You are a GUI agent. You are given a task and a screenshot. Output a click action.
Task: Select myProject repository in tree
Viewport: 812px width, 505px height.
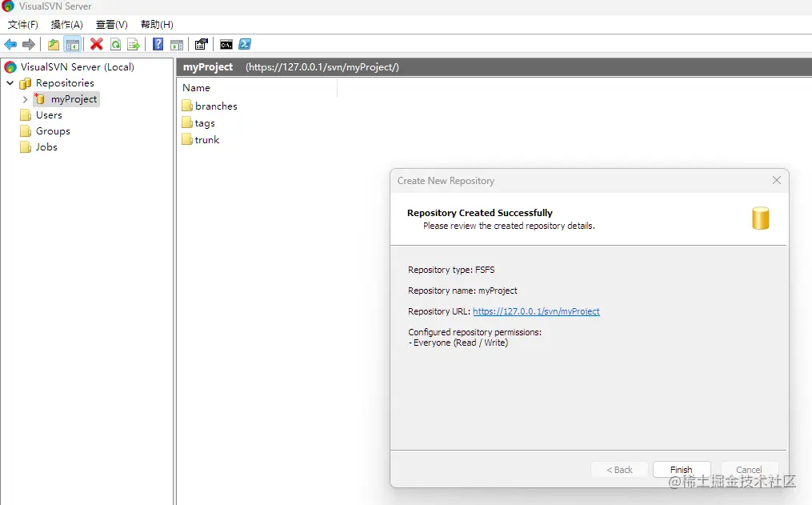[x=74, y=99]
